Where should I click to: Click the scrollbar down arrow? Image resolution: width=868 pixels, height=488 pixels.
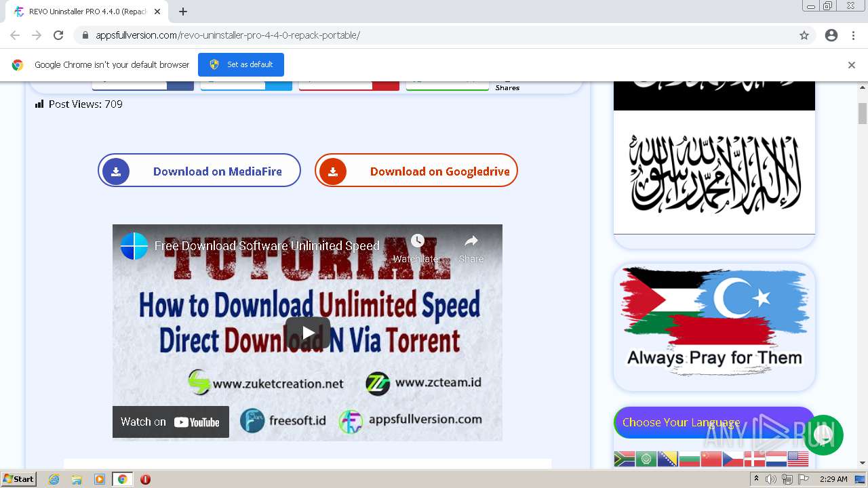click(x=863, y=463)
